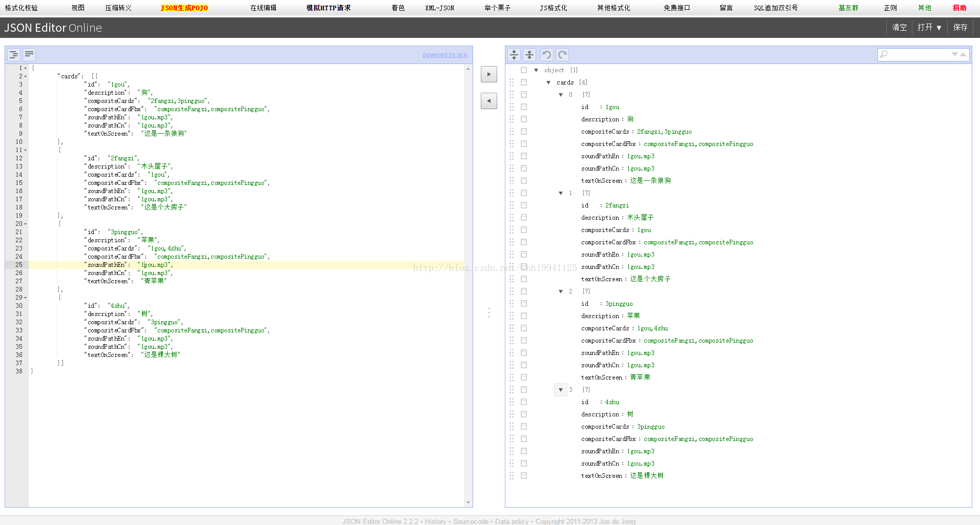Collapse all fields in the tree editor
This screenshot has width=980, height=525.
529,55
